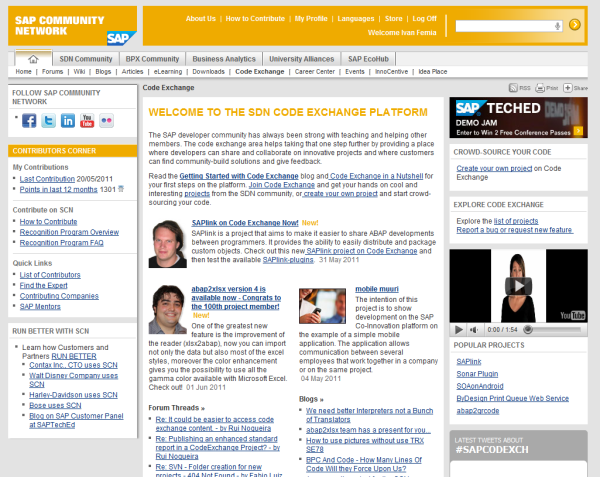
Task: Open the Forums submenu item
Action: 52,72
